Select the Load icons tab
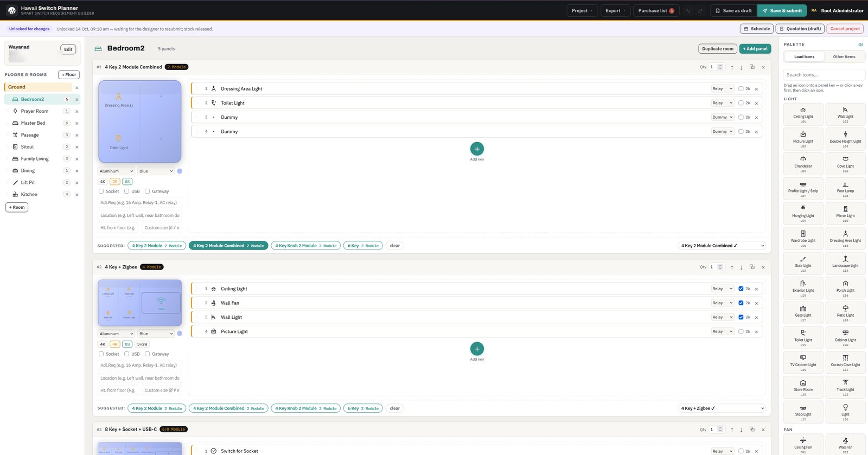The height and width of the screenshot is (455, 868). click(804, 57)
